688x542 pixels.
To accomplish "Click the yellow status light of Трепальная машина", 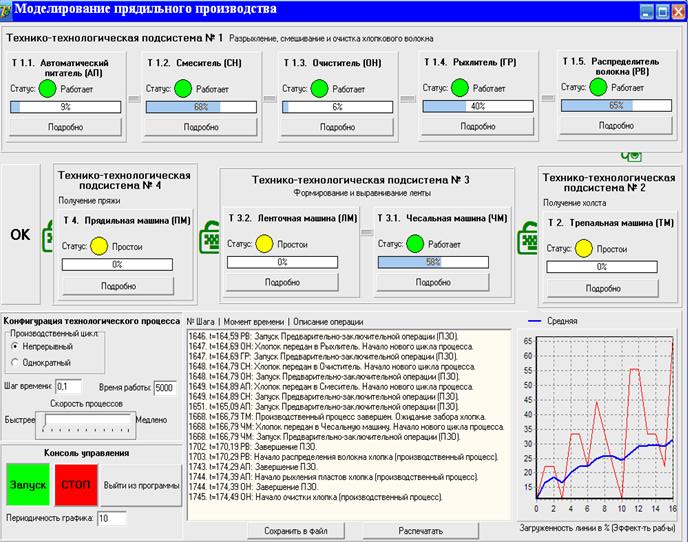I will click(x=584, y=248).
